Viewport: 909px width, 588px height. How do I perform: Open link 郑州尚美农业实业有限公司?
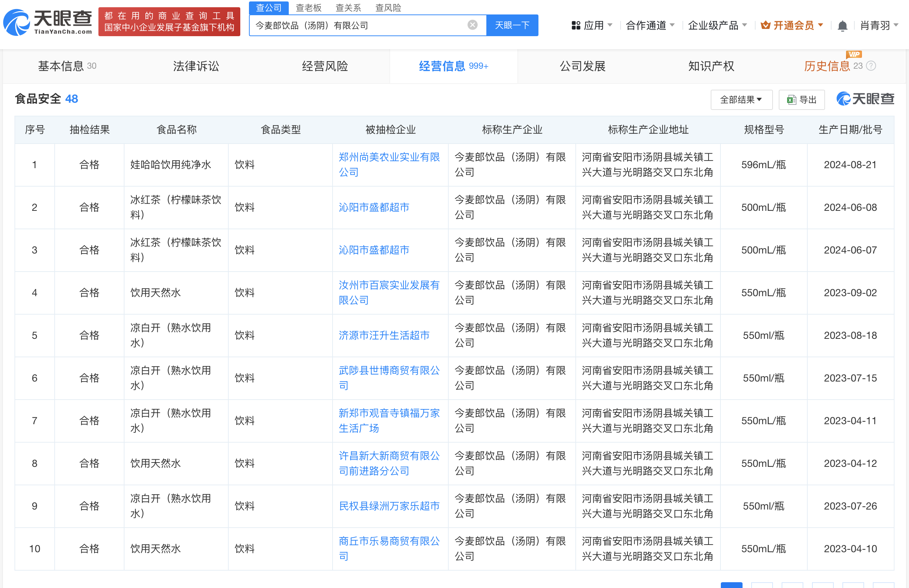[390, 165]
